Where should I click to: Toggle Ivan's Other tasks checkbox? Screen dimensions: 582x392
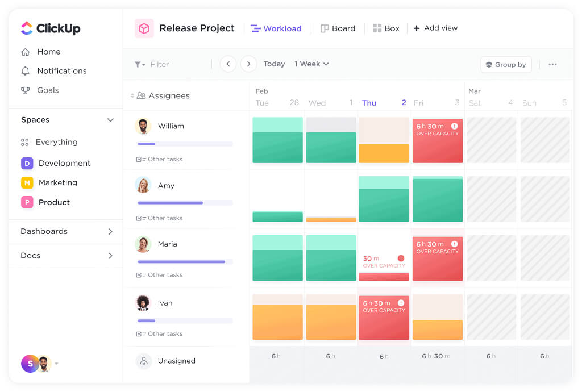(x=140, y=334)
